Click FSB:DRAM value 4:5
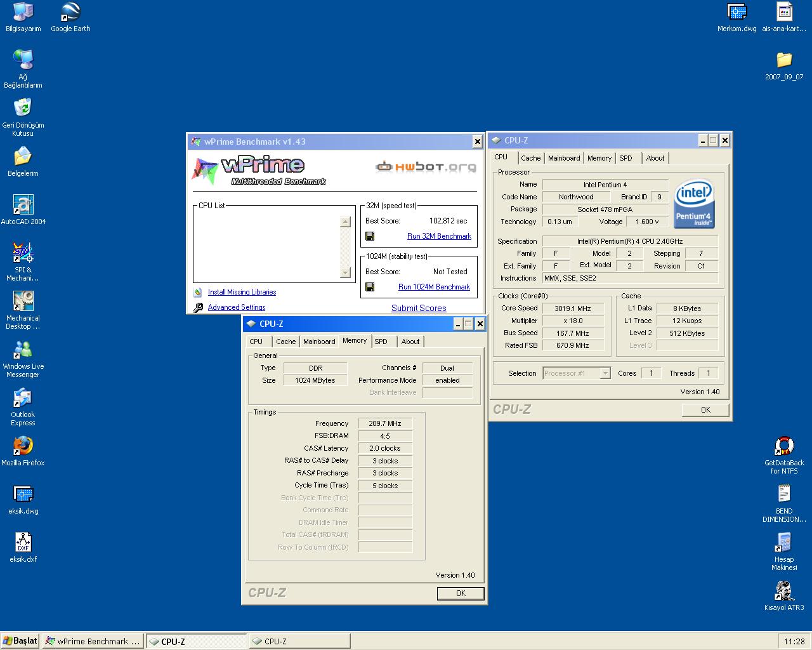 [x=386, y=436]
